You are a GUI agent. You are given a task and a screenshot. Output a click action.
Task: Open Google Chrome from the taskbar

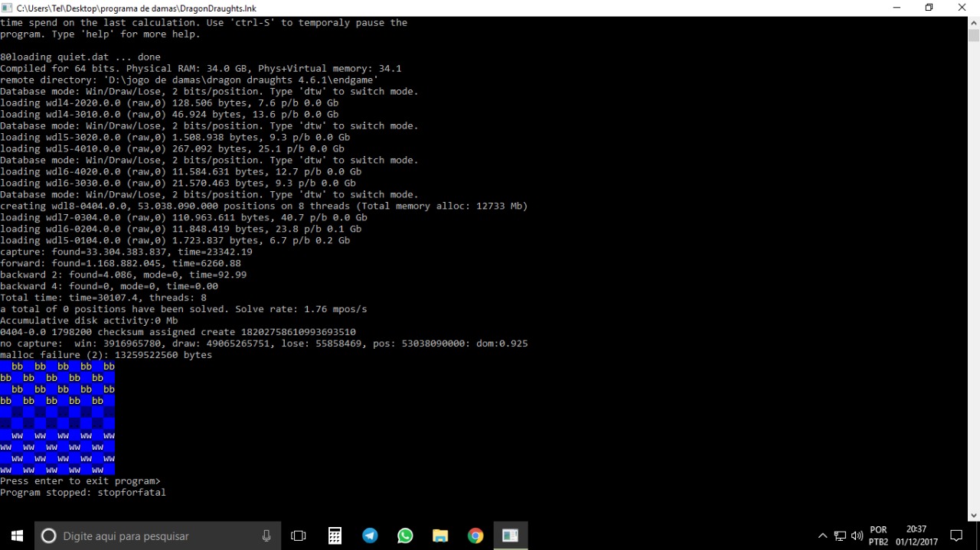coord(475,536)
